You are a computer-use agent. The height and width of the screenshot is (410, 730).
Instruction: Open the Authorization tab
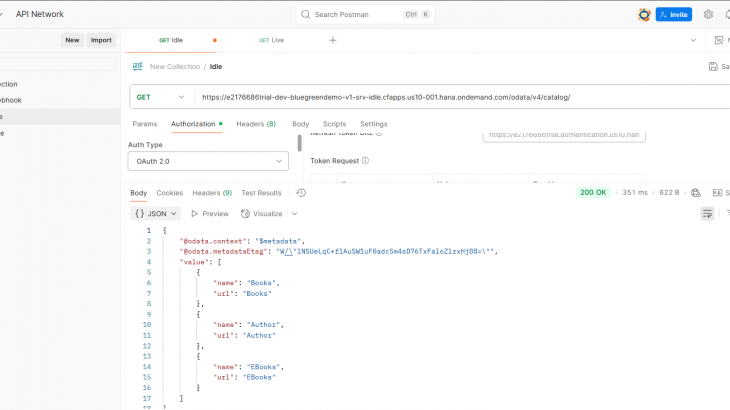pos(193,124)
